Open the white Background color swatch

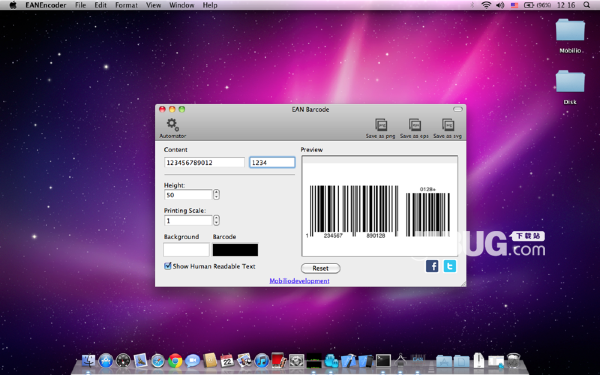coord(186,249)
